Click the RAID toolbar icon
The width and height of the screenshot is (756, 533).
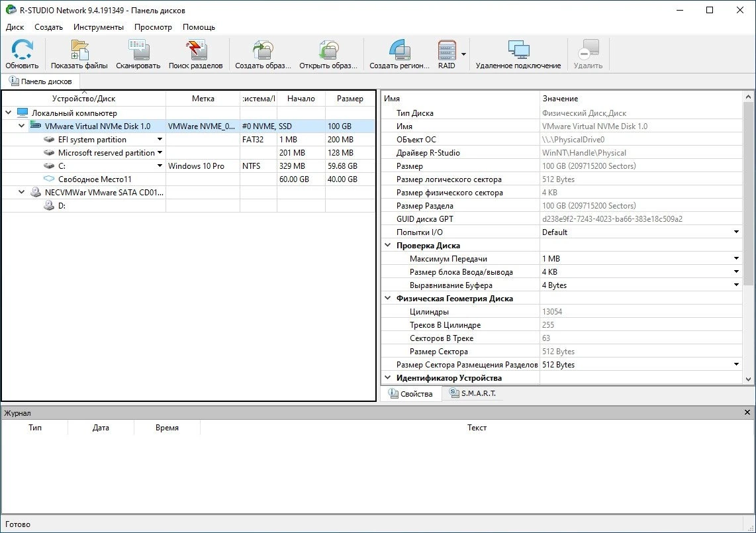446,50
